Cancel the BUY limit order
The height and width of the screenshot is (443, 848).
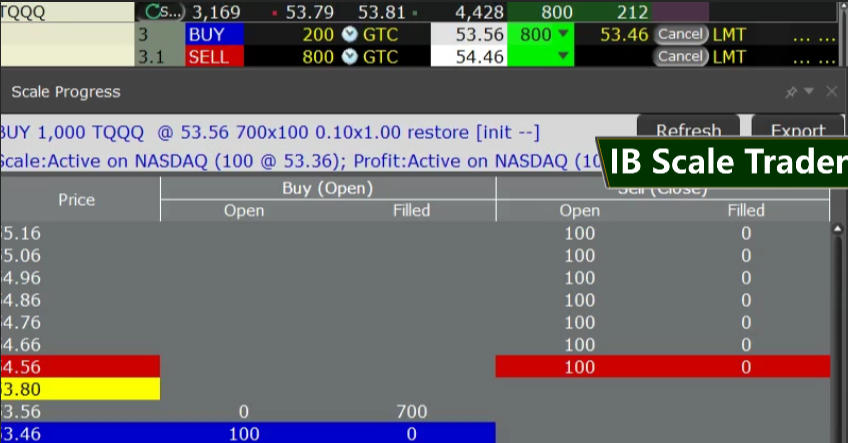680,34
